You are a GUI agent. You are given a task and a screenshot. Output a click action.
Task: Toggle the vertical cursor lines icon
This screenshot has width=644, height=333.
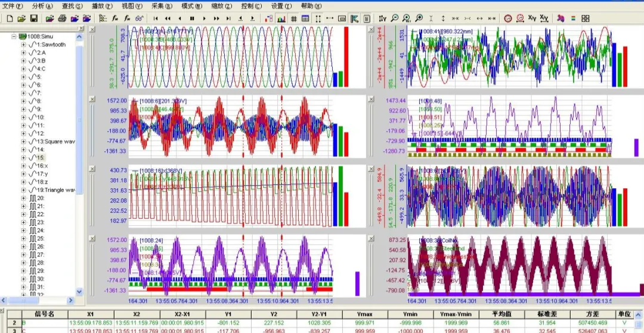pos(318,18)
